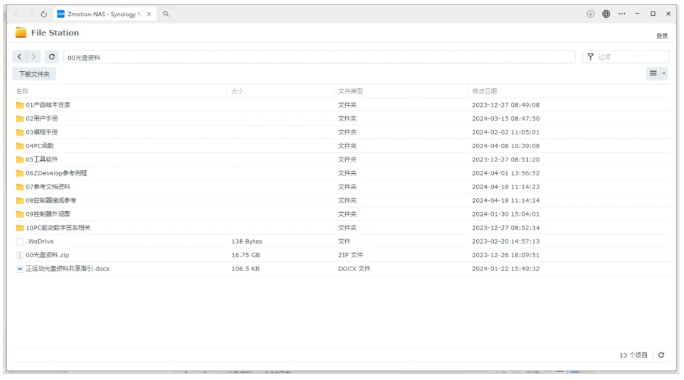Image resolution: width=684 pixels, height=380 pixels.
Task: Click the 16.75 GB size cell
Action: pos(246,255)
